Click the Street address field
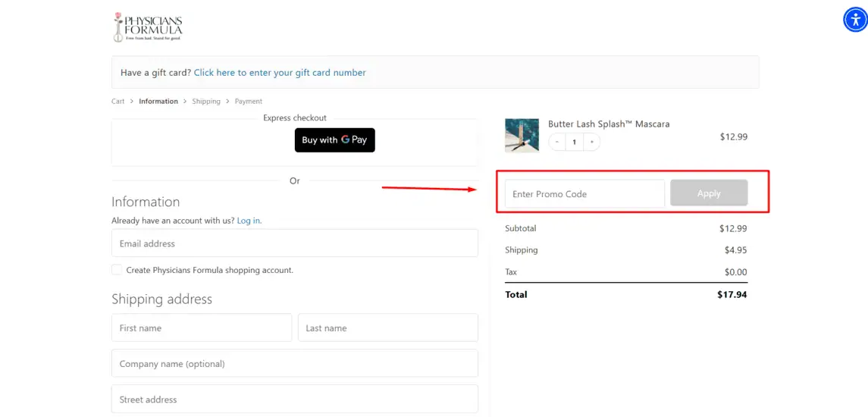Viewport: 868px width, 417px height. (294, 399)
